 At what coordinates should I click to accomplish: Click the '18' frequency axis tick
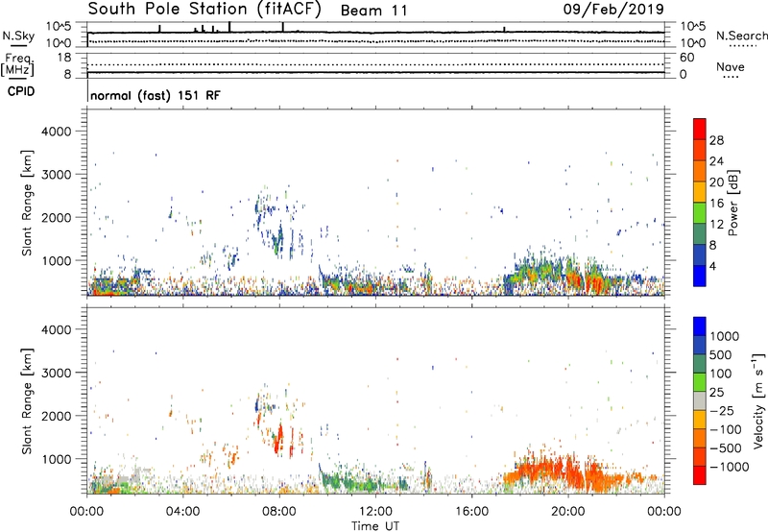[x=64, y=58]
